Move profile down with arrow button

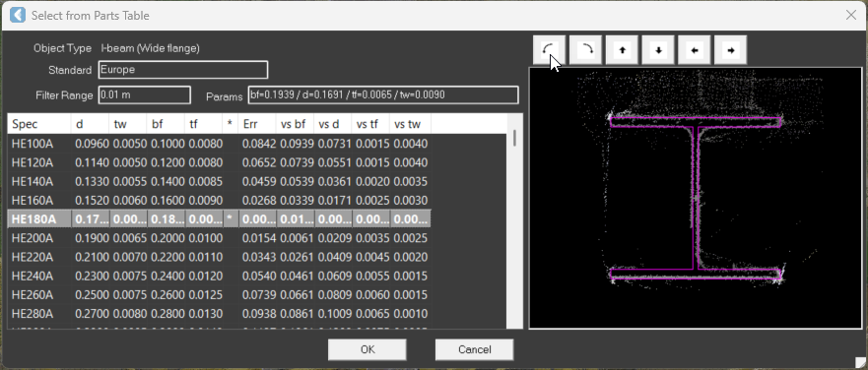[658, 50]
